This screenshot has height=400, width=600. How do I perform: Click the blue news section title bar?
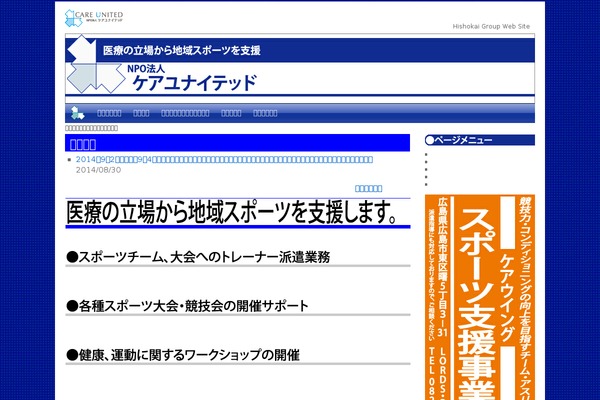point(237,143)
